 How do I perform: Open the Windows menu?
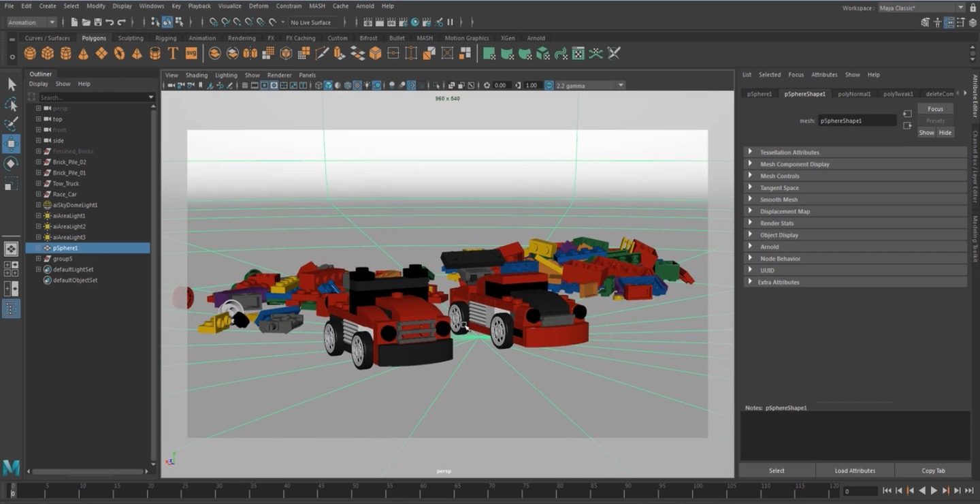[151, 6]
